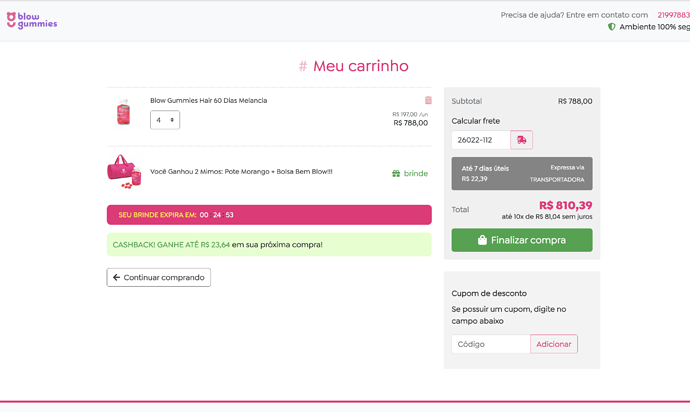Click the pink hash icon beside Meu carrinho
The height and width of the screenshot is (412, 690).
(303, 66)
